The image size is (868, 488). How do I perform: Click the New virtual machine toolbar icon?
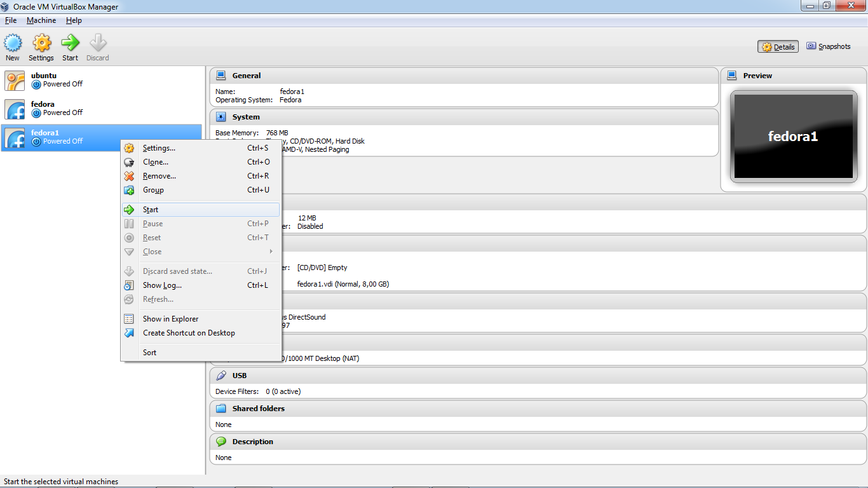pos(13,43)
